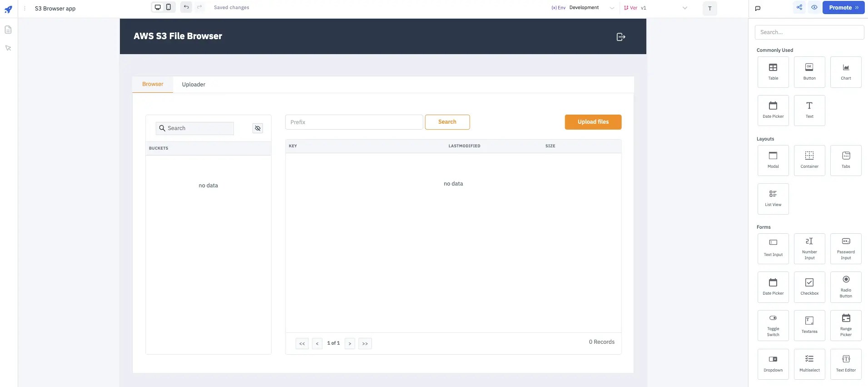Click the LASTMODIFIED column header
The width and height of the screenshot is (868, 387).
[x=464, y=146]
